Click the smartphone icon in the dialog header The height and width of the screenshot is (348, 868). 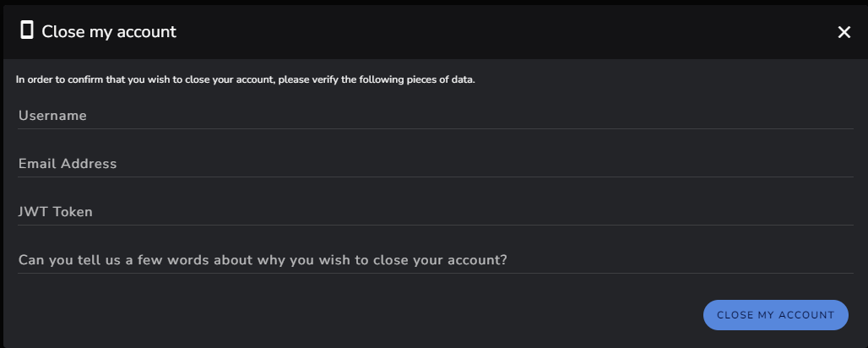point(26,30)
